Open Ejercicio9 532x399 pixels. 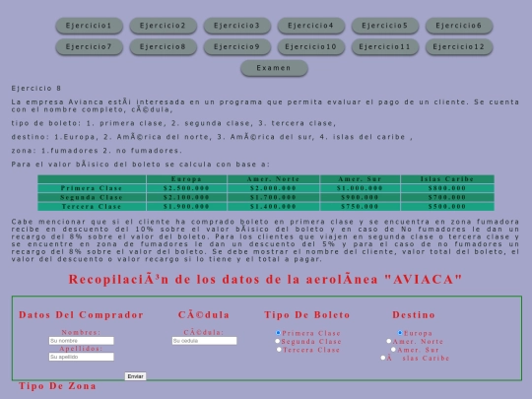click(236, 47)
